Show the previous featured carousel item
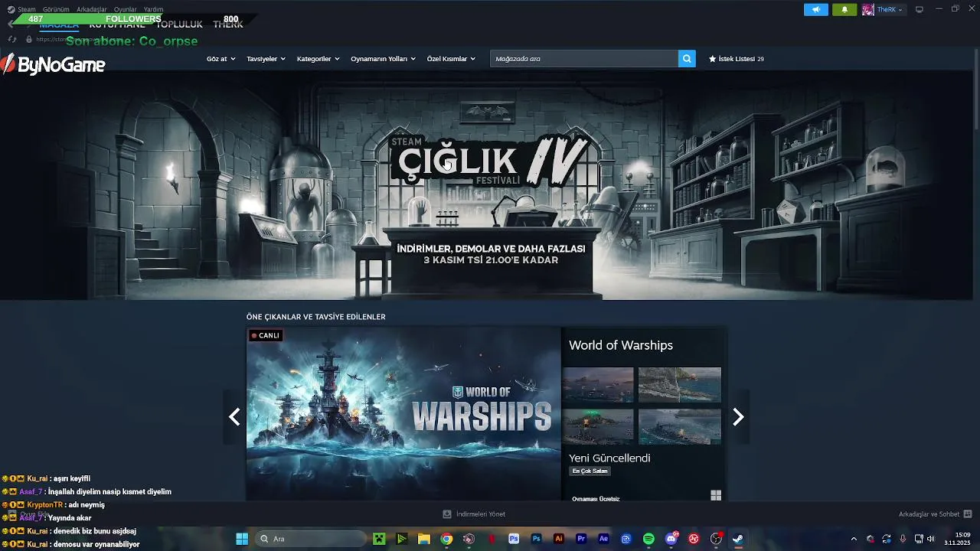 [x=234, y=416]
